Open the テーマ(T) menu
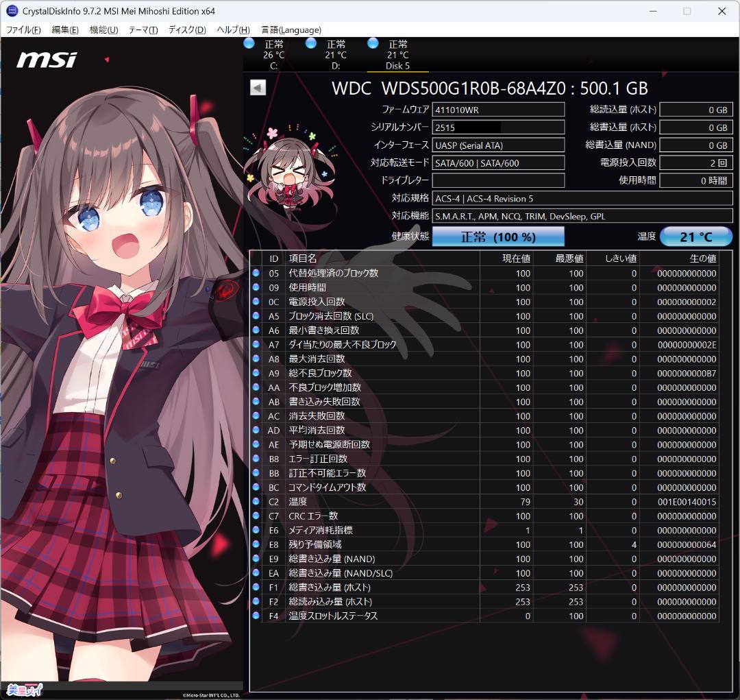740x700 pixels. click(143, 30)
